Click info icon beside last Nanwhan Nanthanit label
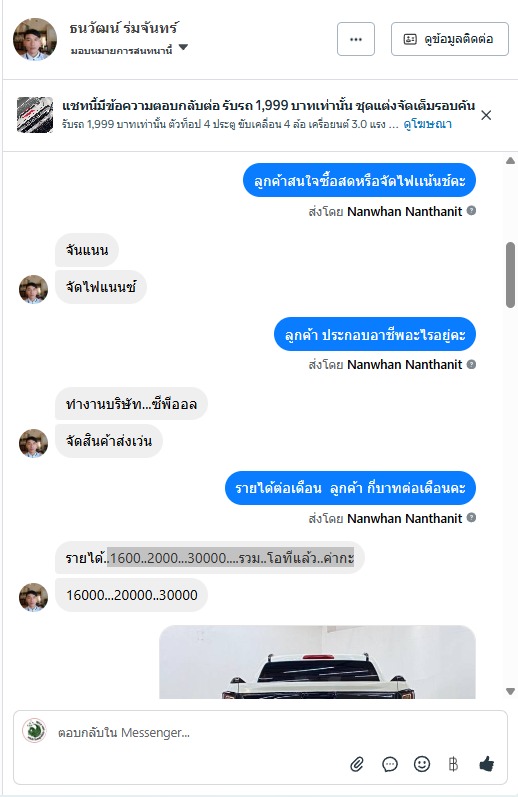 471,517
